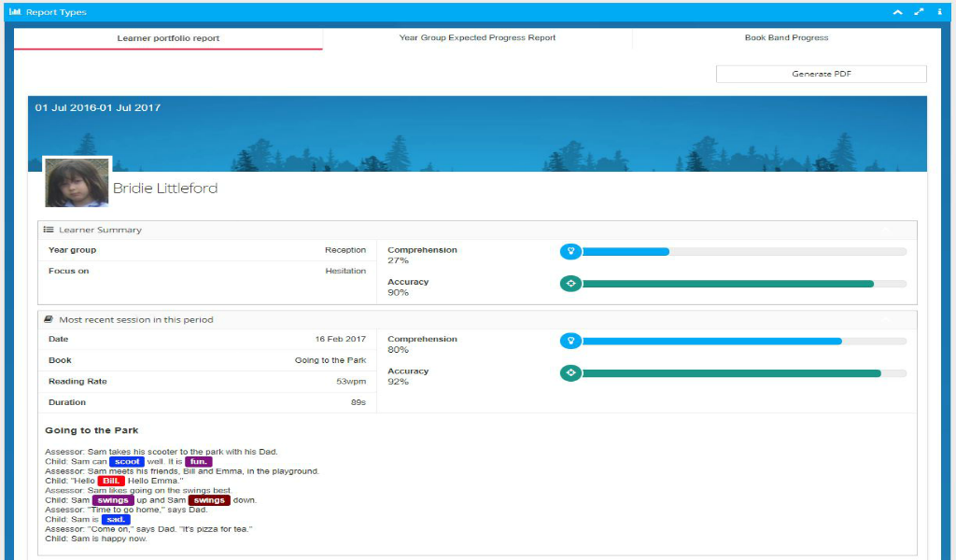
Task: Click the Report Types bar chart icon
Action: point(15,12)
